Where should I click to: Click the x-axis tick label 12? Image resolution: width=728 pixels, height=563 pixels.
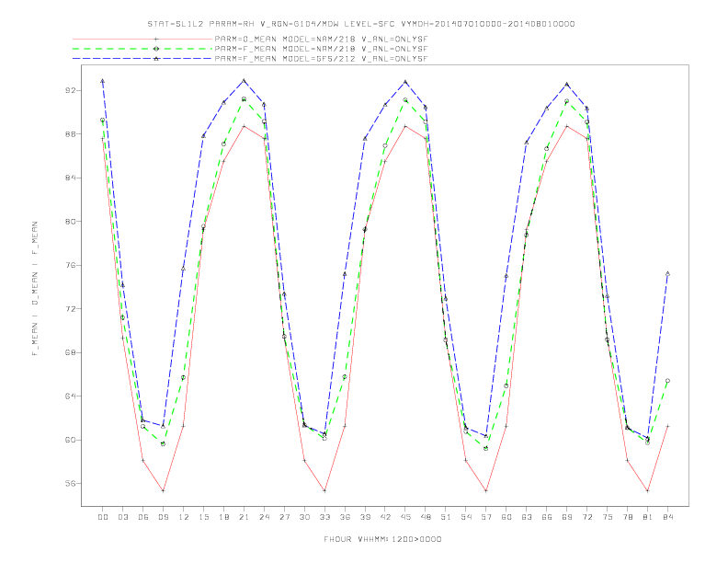[x=184, y=517]
